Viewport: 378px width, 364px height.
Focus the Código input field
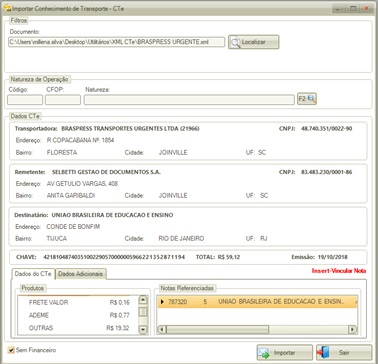point(25,100)
